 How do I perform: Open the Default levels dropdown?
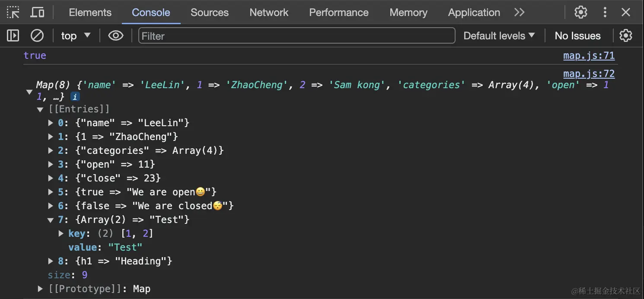coord(499,35)
